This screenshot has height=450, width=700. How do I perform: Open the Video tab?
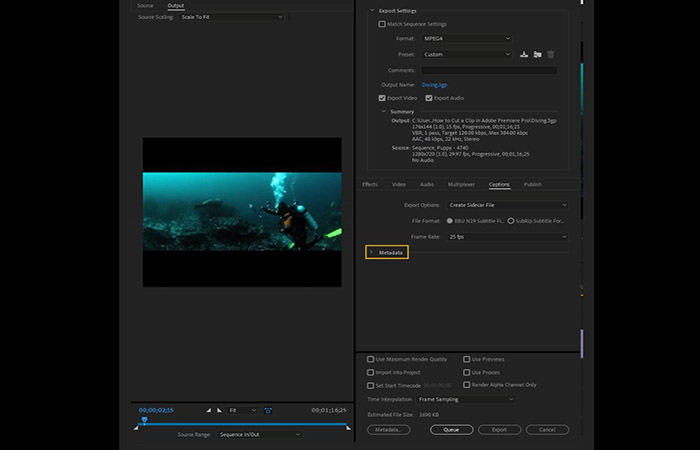[x=399, y=184]
